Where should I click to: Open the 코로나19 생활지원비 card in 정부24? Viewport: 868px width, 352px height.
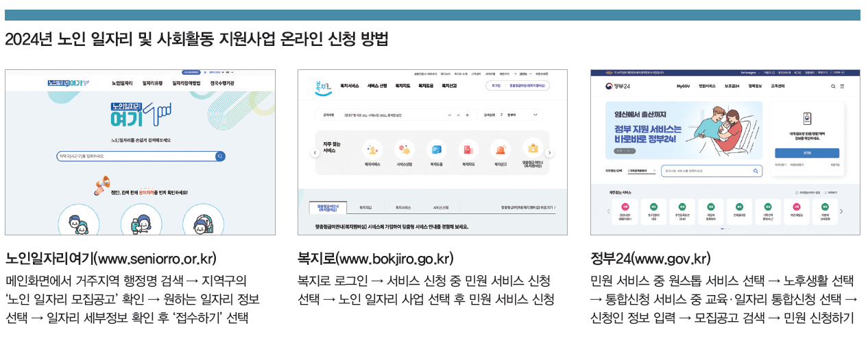pyautogui.click(x=625, y=212)
